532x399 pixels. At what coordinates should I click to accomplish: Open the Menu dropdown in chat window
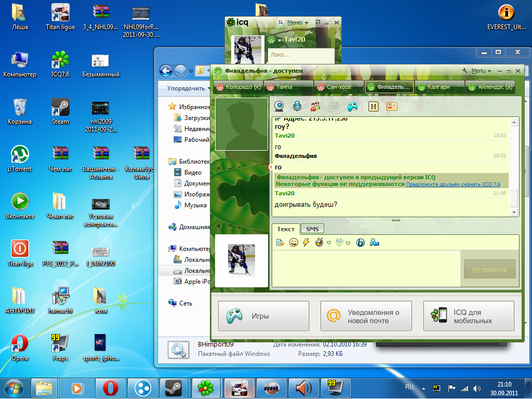click(481, 71)
